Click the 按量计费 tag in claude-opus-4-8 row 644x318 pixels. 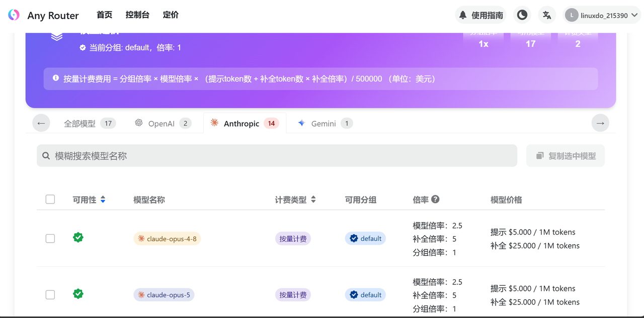click(293, 239)
